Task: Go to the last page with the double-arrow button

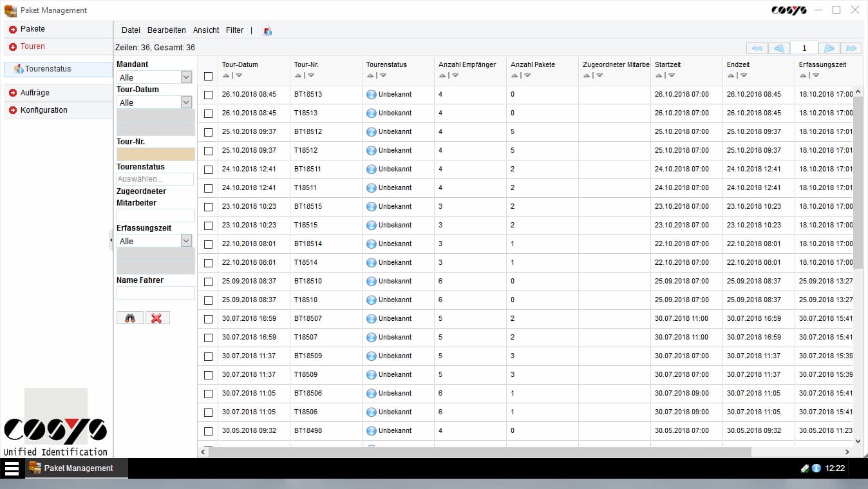Action: tap(851, 48)
